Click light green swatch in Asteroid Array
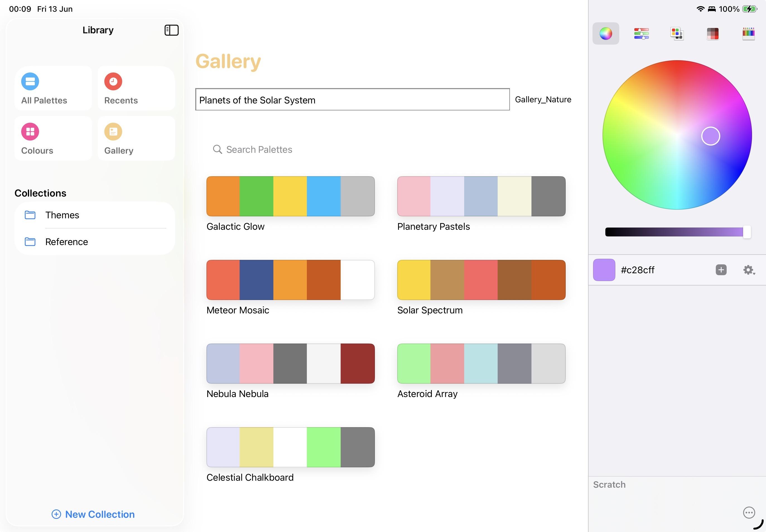The image size is (766, 532). pyautogui.click(x=414, y=364)
